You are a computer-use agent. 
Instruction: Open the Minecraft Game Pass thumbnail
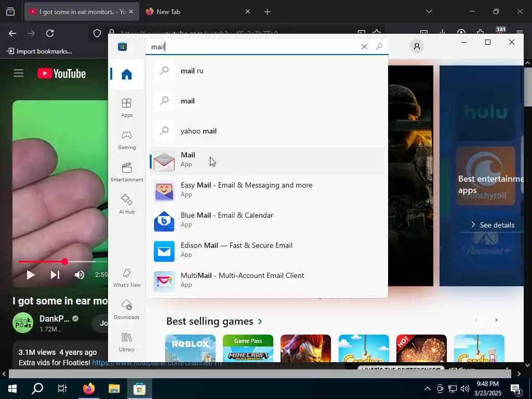click(248, 348)
